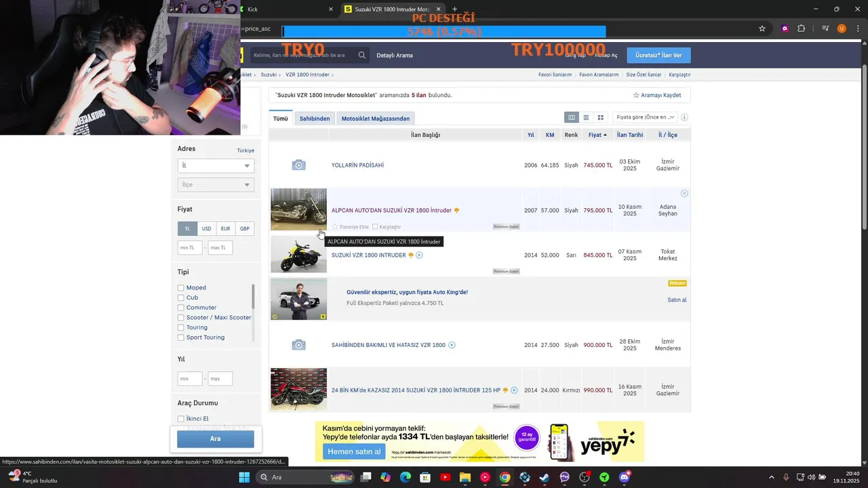This screenshot has width=868, height=488.
Task: Check the Commuter type checkbox
Action: click(x=181, y=308)
